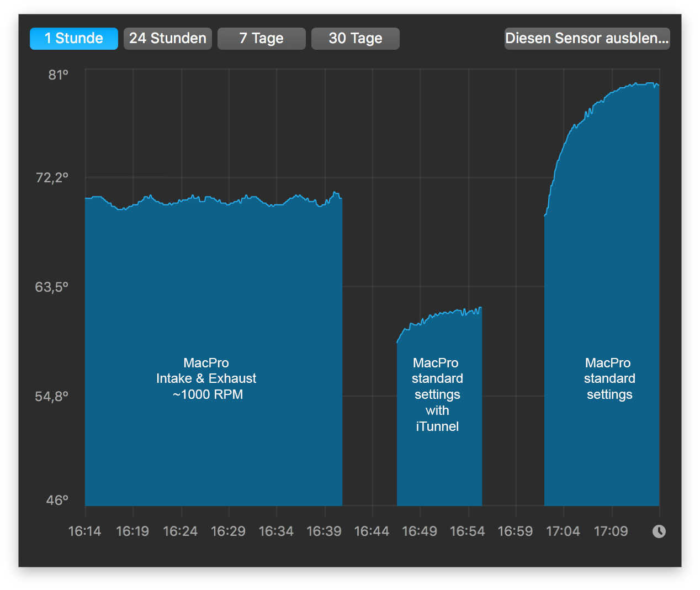Click the 16:49 time label
Viewport: 700px width, 590px height.
tap(420, 531)
